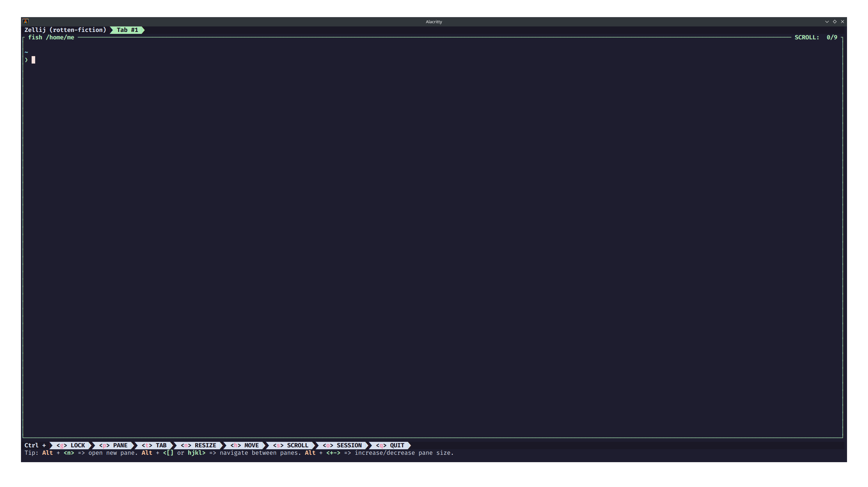Click the fish /home/me pane title
This screenshot has height=487, width=868.
[51, 37]
